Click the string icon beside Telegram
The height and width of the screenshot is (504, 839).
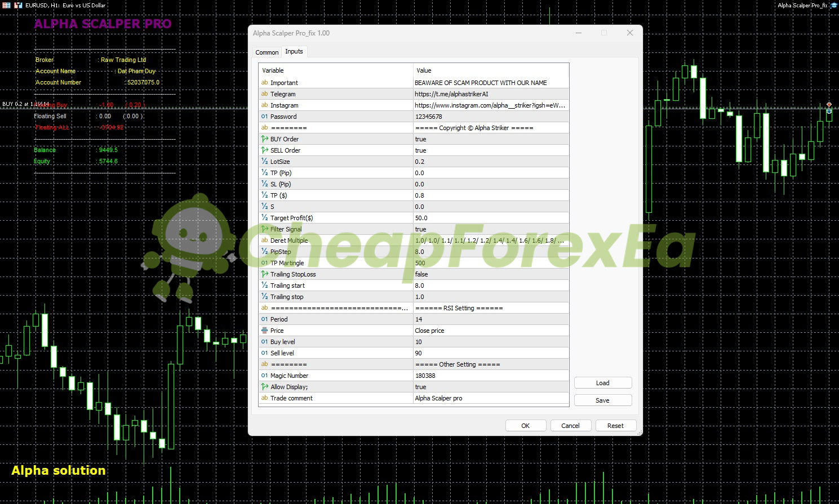[x=264, y=94]
